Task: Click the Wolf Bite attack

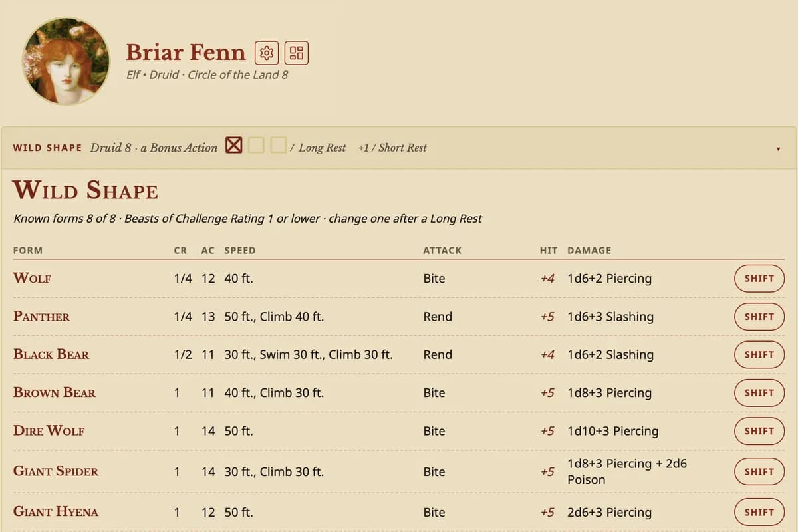Action: (x=434, y=279)
